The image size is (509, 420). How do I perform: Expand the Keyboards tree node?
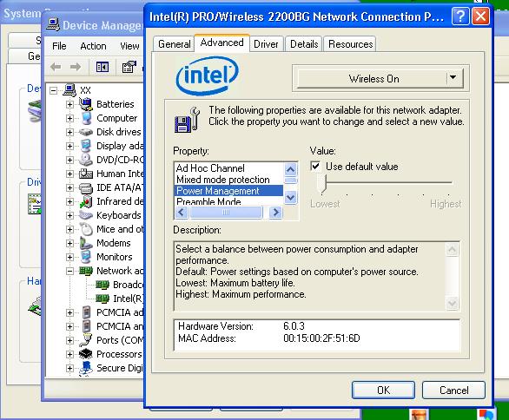click(x=69, y=216)
